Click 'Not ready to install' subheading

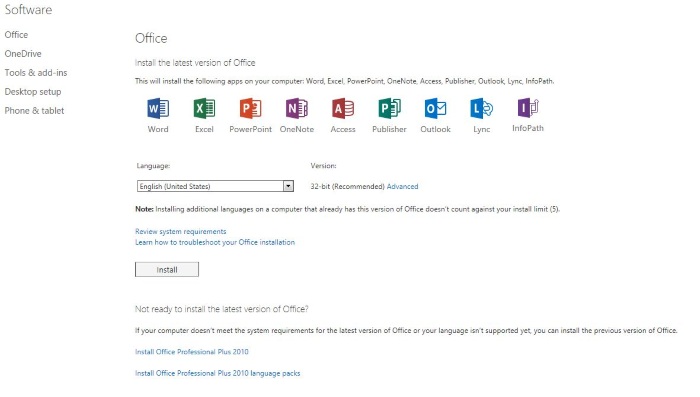pyautogui.click(x=221, y=309)
